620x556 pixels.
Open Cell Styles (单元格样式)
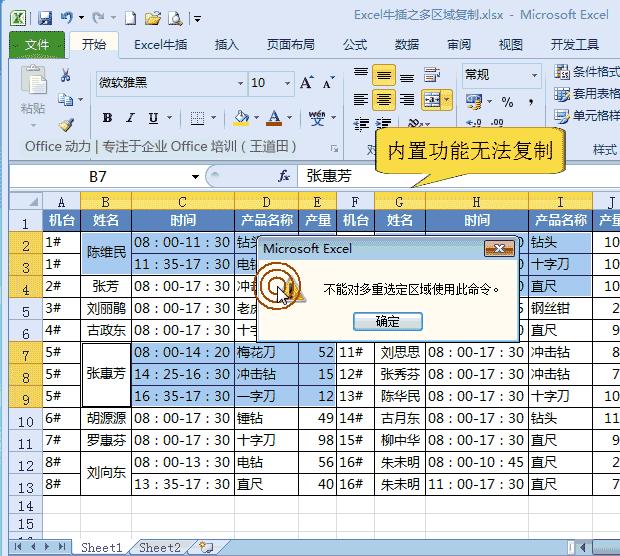pos(587,116)
